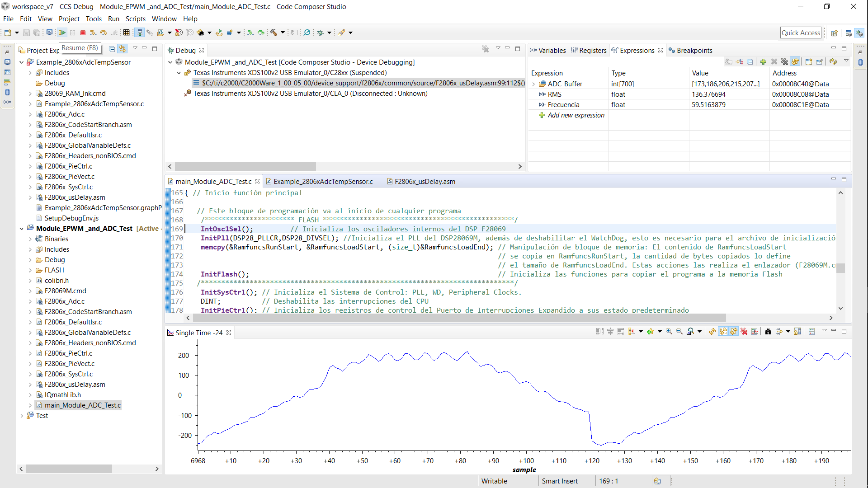Select the F2806x_usDelay.asm stack frame

click(359, 83)
